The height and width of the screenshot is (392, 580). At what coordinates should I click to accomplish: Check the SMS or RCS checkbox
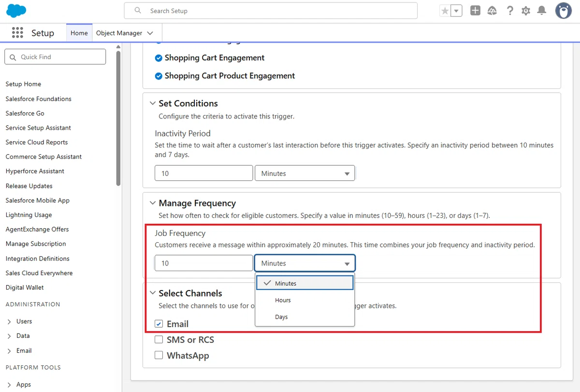tap(159, 340)
